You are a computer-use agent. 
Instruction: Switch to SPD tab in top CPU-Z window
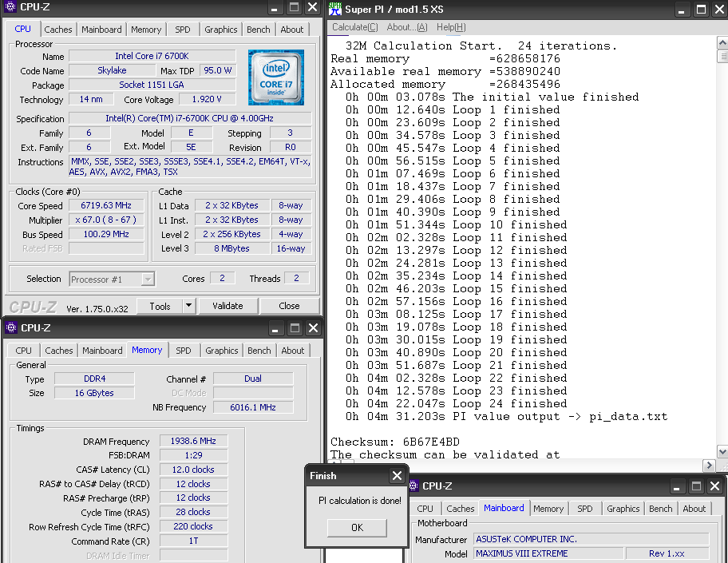pyautogui.click(x=183, y=30)
